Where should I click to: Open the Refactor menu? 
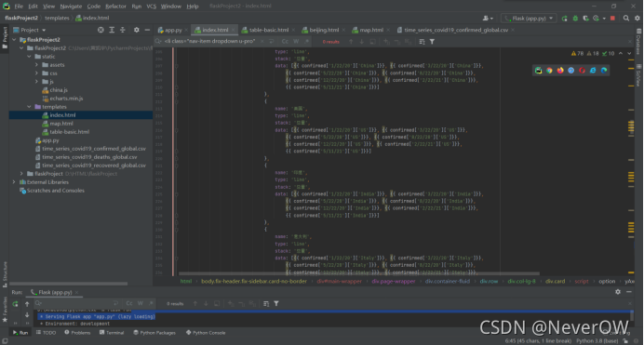115,7
